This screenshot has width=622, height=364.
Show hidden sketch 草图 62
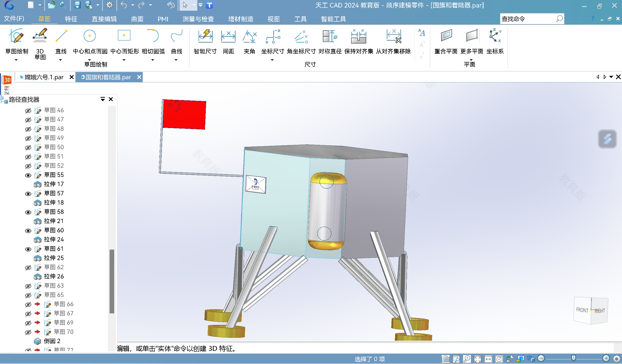click(28, 268)
